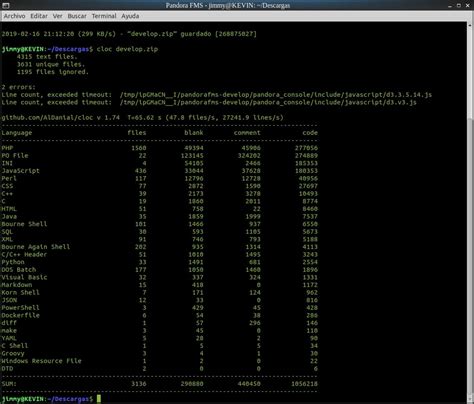This screenshot has height=404, width=474.
Task: Click the 'PowerShell' language row
Action: pyautogui.click(x=159, y=308)
